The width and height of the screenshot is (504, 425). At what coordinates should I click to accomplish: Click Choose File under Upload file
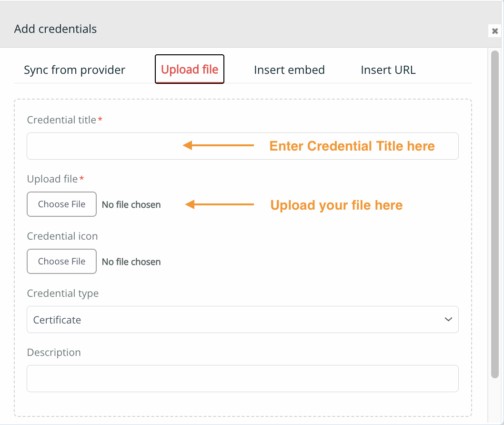click(x=62, y=204)
